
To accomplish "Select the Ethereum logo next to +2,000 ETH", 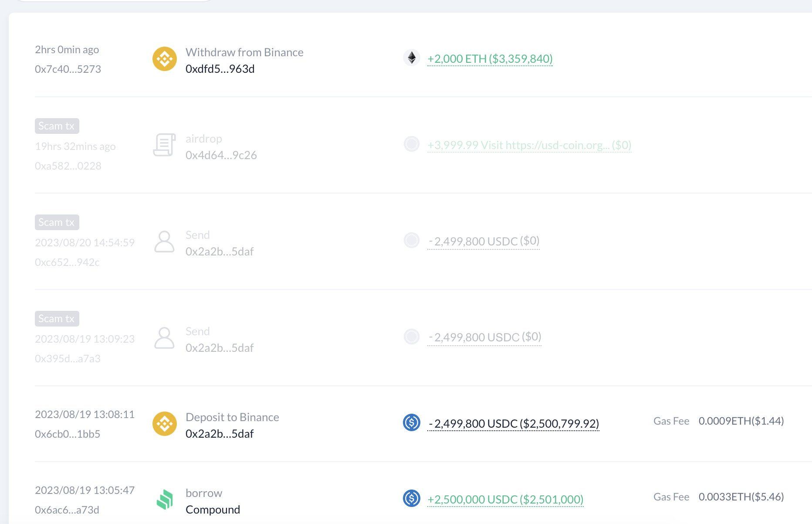I will tap(412, 58).
